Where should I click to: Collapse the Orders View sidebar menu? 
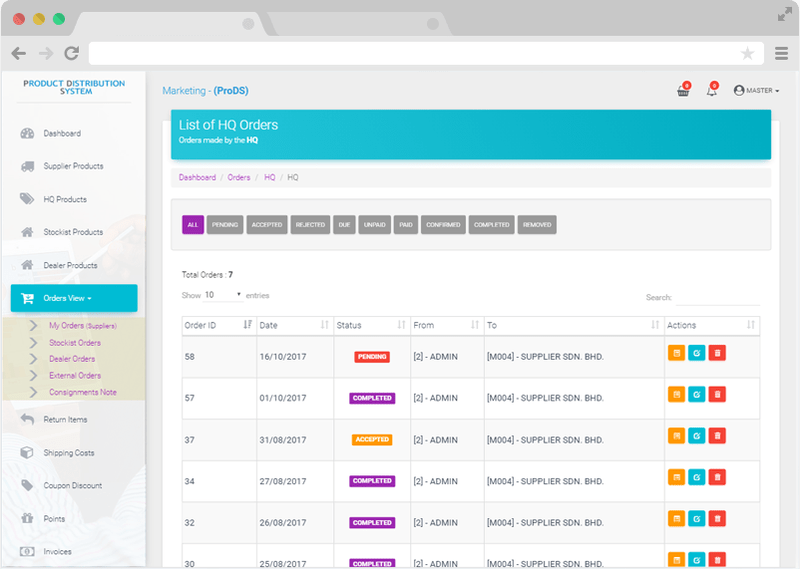pyautogui.click(x=74, y=298)
